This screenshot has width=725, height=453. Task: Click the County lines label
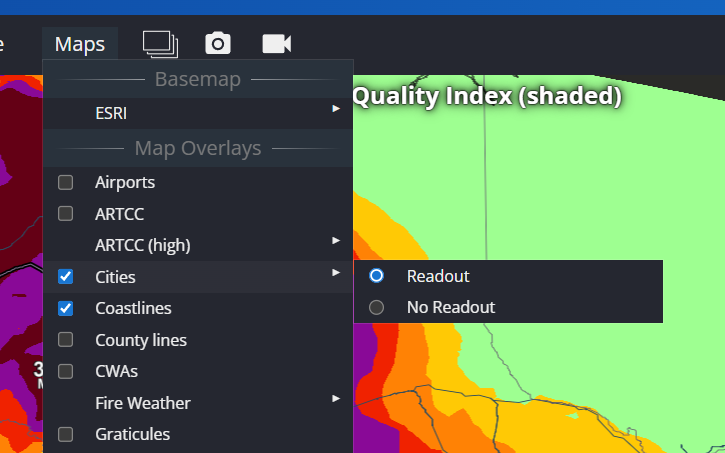pyautogui.click(x=141, y=340)
